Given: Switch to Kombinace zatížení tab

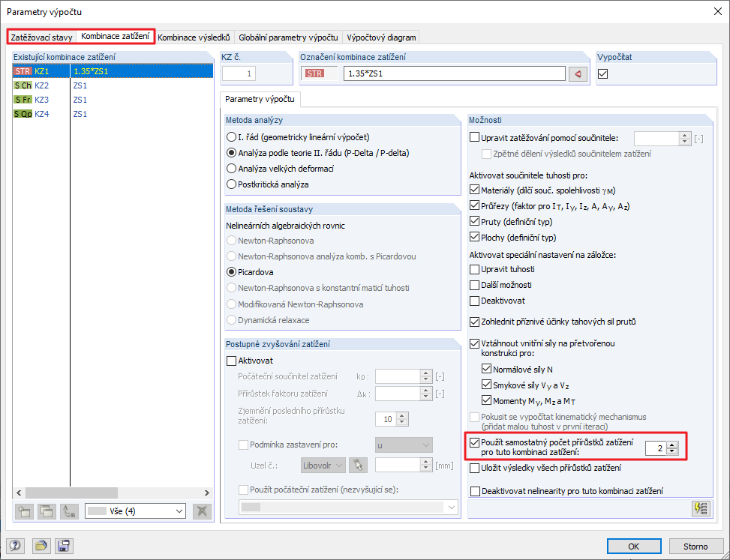Looking at the screenshot, I should coord(115,36).
